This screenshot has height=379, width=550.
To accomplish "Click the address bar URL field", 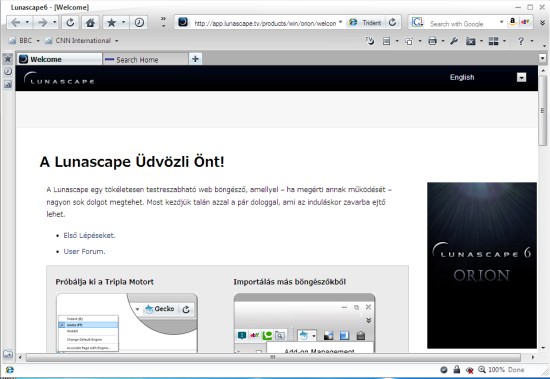I will click(265, 23).
